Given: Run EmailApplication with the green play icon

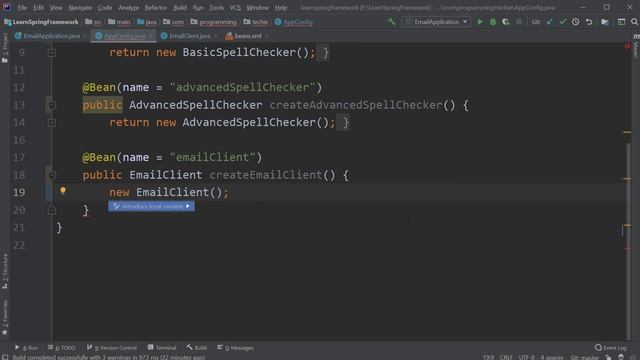Looking at the screenshot, I should [x=480, y=22].
